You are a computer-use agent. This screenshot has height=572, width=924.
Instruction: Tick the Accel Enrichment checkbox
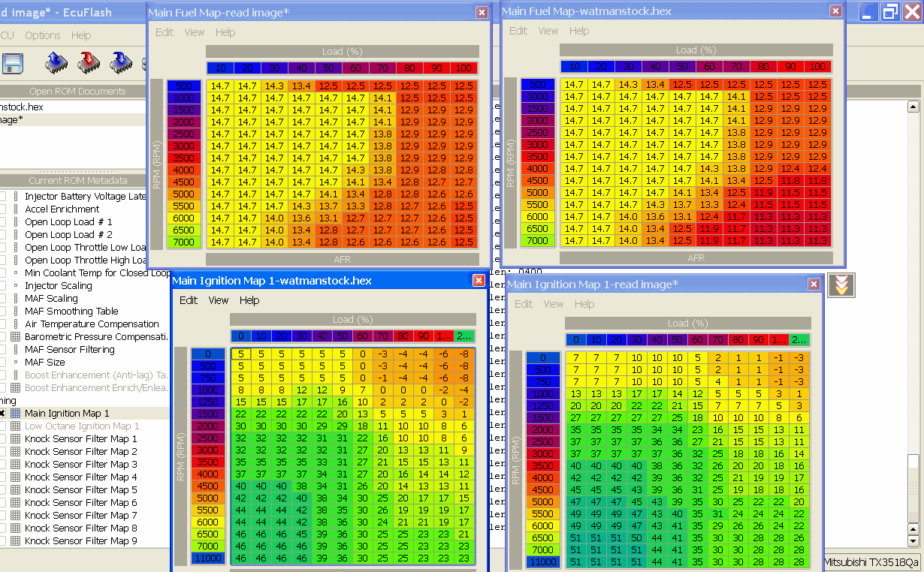[2, 209]
